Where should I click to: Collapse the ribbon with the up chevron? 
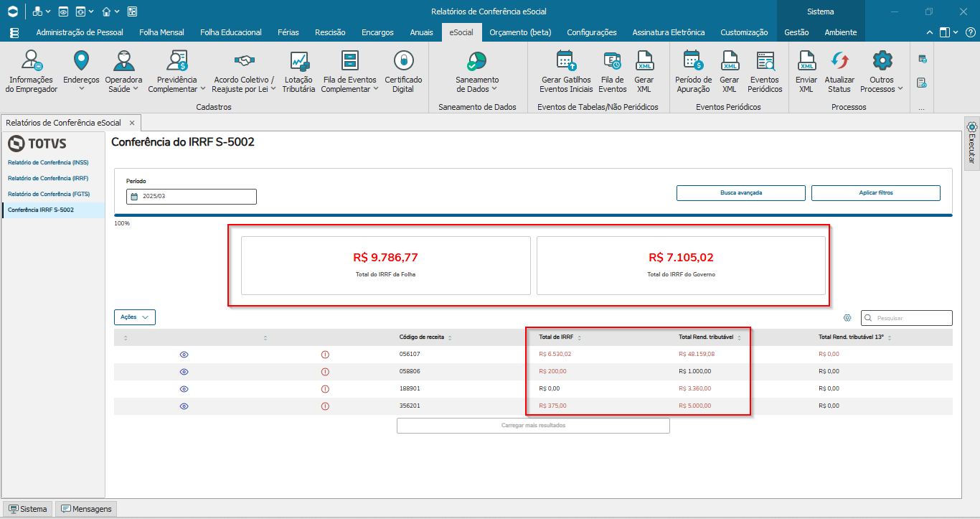930,32
